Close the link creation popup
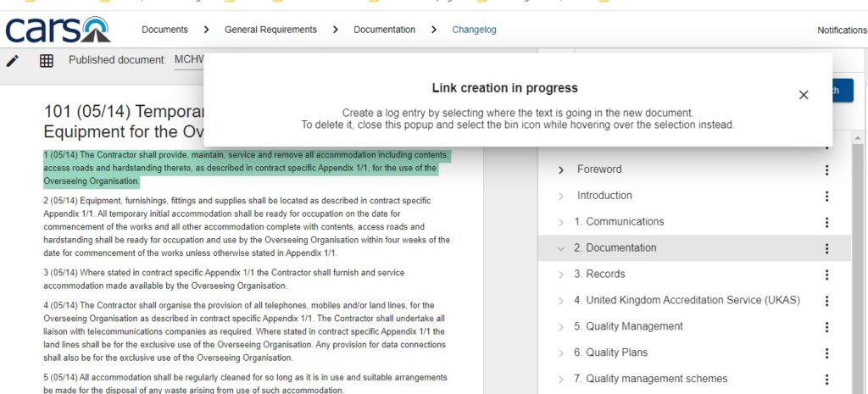868x394 pixels. 804,95
